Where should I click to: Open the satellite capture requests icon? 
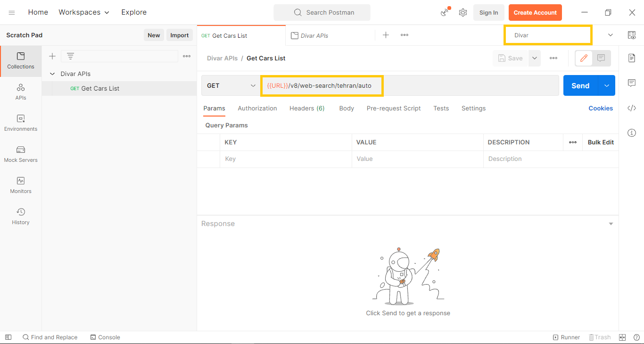click(x=445, y=12)
